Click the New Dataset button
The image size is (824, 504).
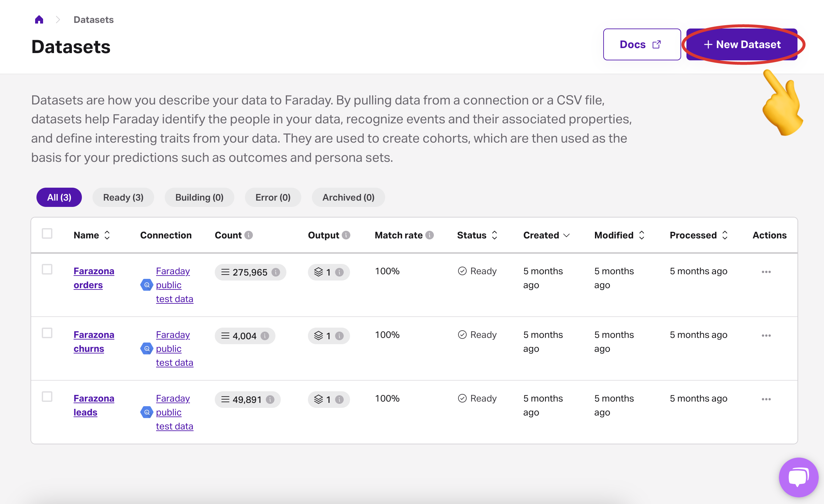(x=742, y=44)
